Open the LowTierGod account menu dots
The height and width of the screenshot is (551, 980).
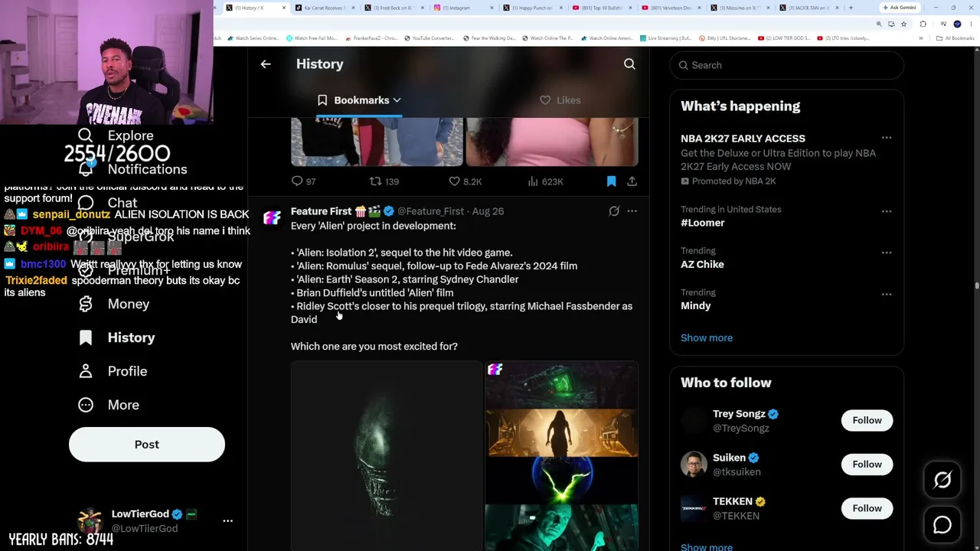227,520
